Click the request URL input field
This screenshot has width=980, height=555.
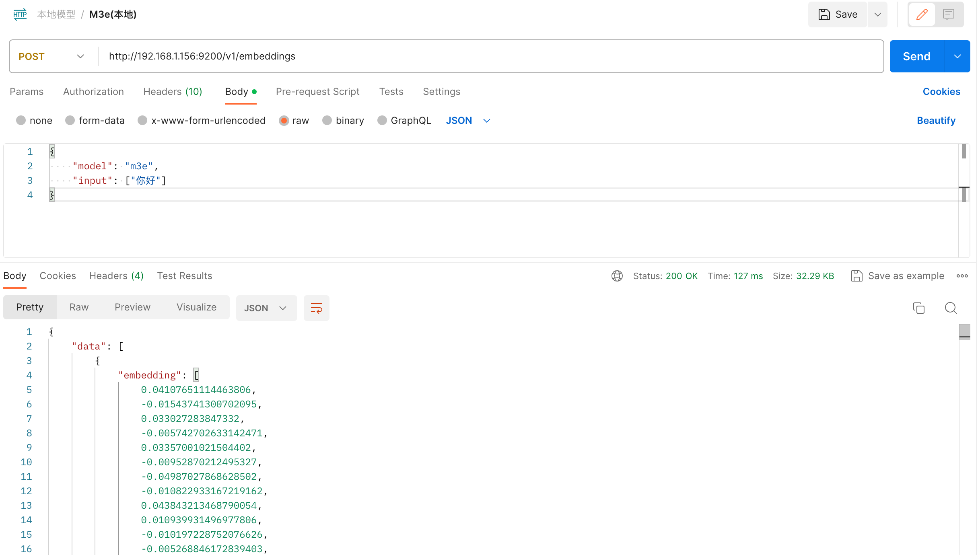tap(491, 56)
